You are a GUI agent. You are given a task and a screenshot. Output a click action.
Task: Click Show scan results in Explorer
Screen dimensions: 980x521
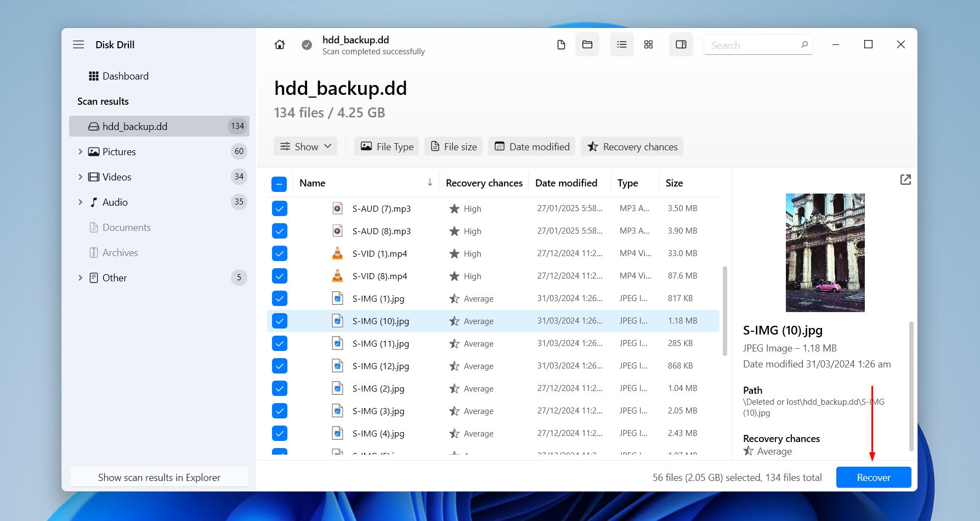point(158,477)
